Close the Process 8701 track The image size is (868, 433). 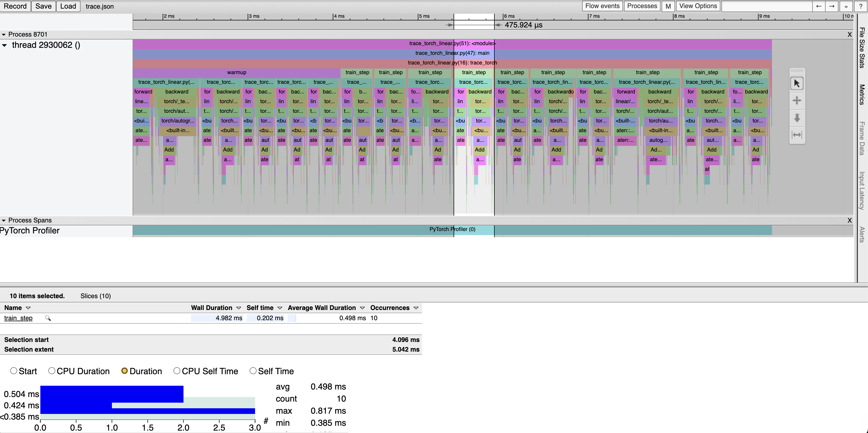pyautogui.click(x=849, y=34)
